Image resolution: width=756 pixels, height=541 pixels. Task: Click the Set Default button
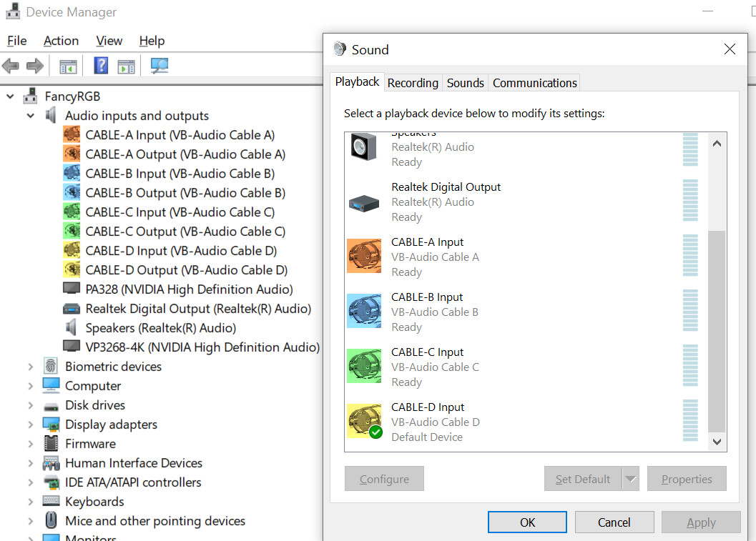583,478
